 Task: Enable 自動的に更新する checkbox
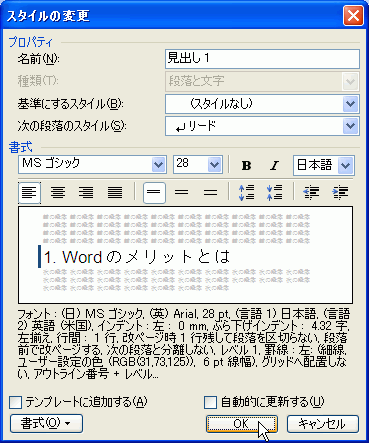tap(210, 402)
